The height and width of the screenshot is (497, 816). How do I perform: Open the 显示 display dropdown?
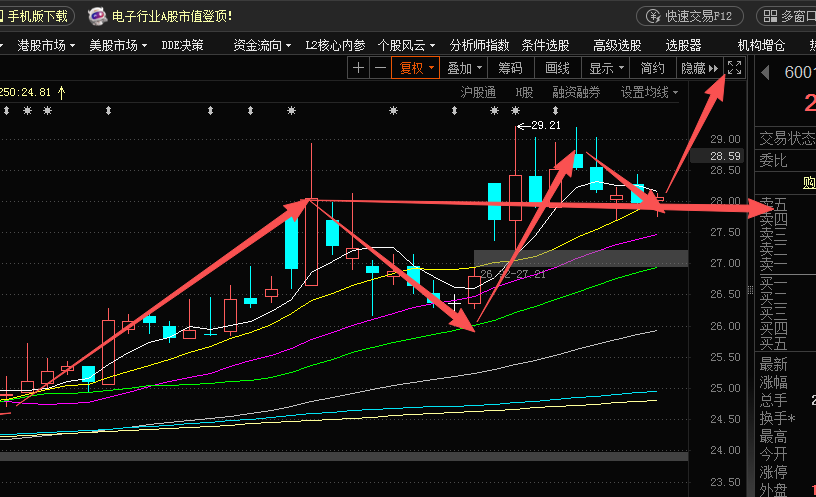click(606, 68)
